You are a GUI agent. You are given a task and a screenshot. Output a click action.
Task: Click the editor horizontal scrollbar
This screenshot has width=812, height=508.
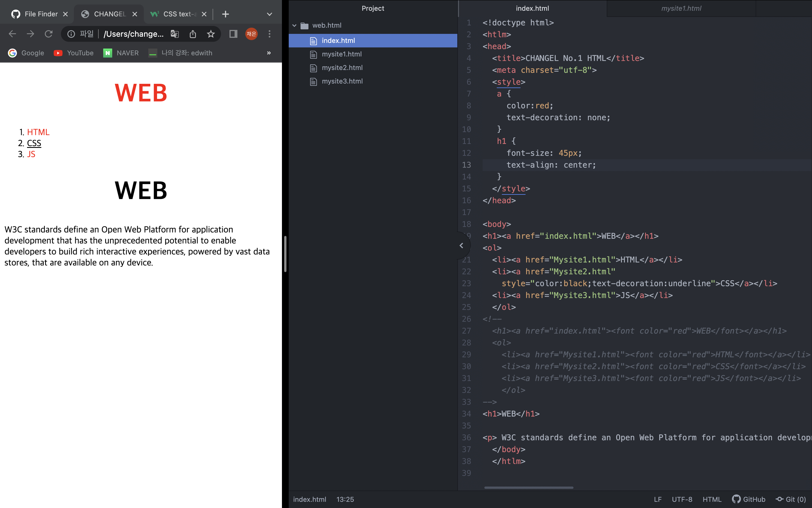(x=529, y=487)
